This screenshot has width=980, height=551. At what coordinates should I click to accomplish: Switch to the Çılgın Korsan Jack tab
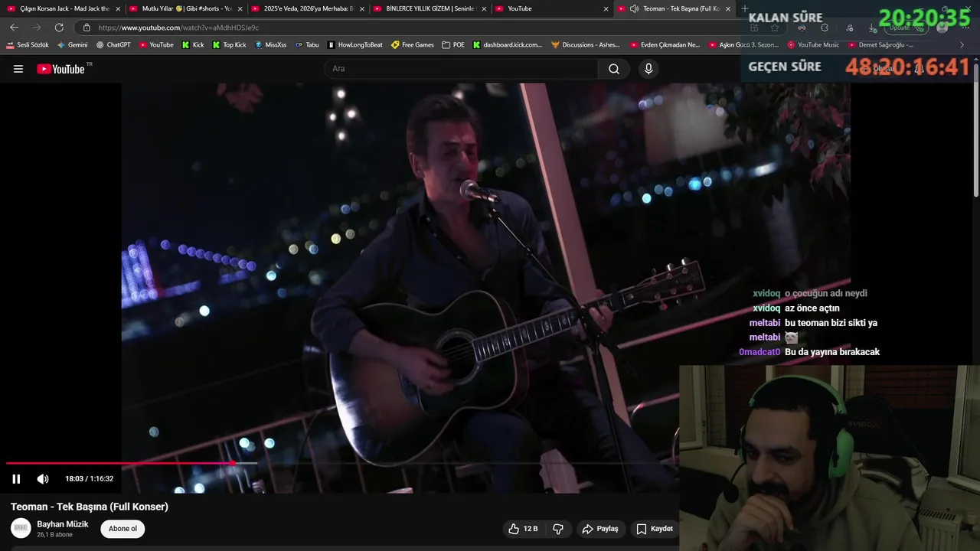coord(64,8)
